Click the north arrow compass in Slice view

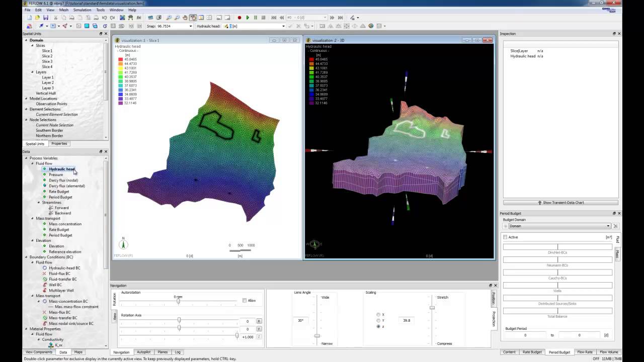pyautogui.click(x=123, y=244)
